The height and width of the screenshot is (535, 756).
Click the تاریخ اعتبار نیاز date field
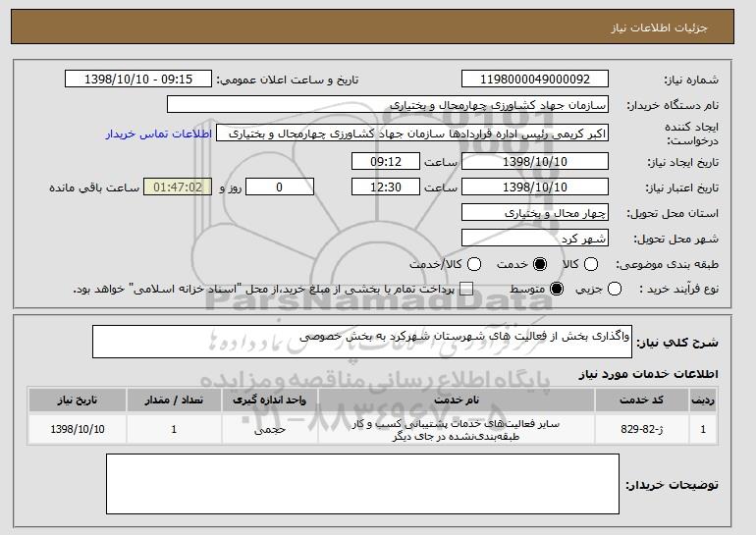pos(535,187)
